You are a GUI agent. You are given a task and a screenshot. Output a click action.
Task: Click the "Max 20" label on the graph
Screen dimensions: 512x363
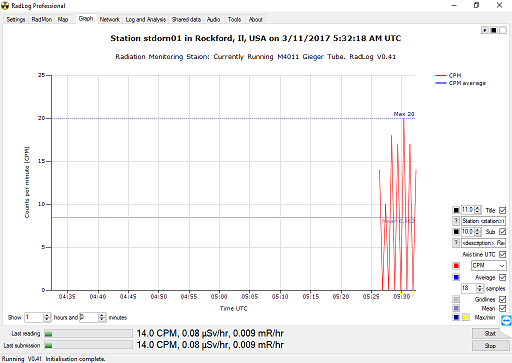[404, 114]
